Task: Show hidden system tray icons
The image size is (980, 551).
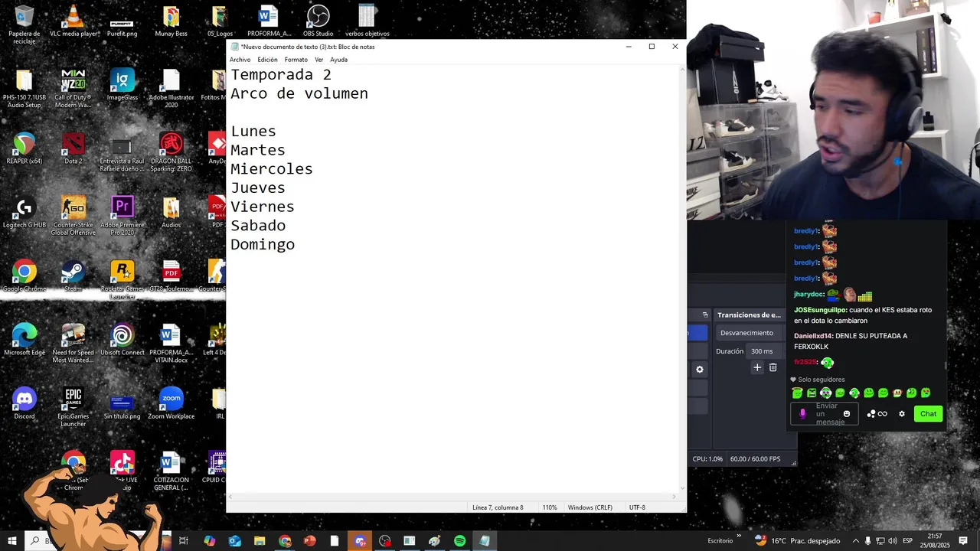Action: click(856, 541)
